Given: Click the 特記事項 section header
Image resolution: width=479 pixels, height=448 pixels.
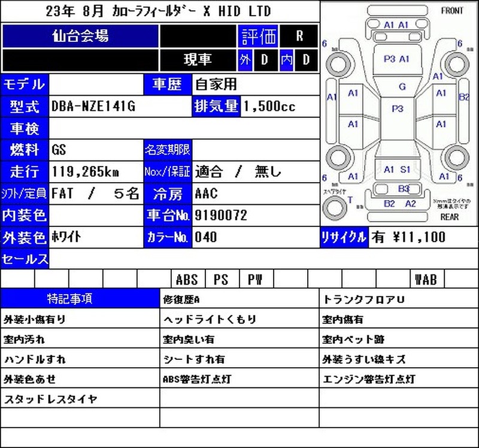Looking at the screenshot, I should (x=80, y=298).
